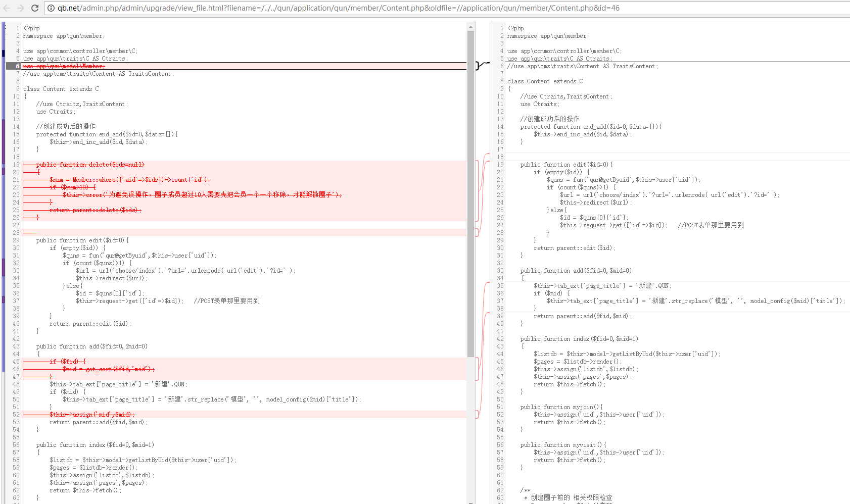Click the browser forward arrow
This screenshot has height=504, width=850.
pos(21,8)
